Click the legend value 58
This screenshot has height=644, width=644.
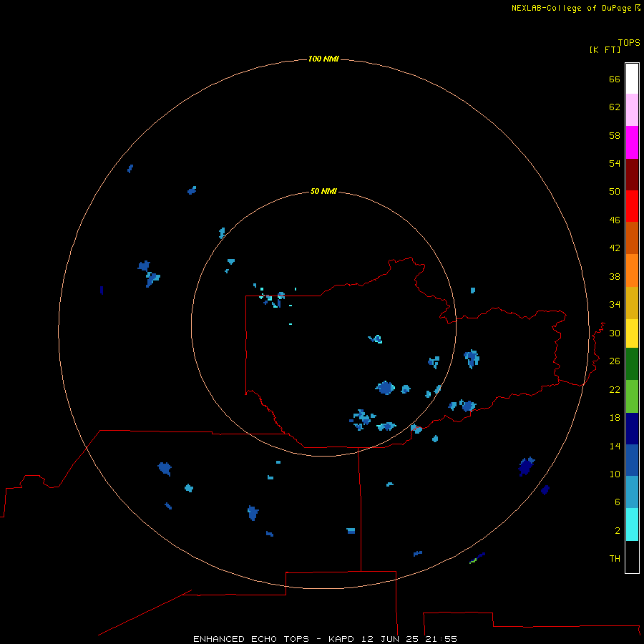click(615, 135)
